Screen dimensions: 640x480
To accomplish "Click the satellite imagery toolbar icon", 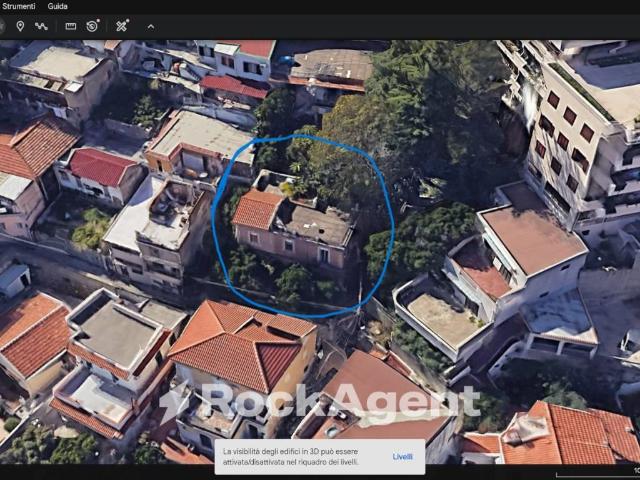I will [122, 26].
